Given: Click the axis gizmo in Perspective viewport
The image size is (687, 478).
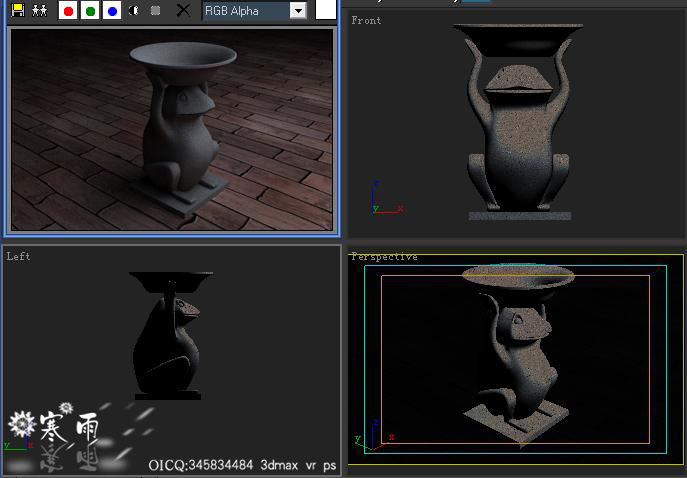Looking at the screenshot, I should pyautogui.click(x=370, y=432).
